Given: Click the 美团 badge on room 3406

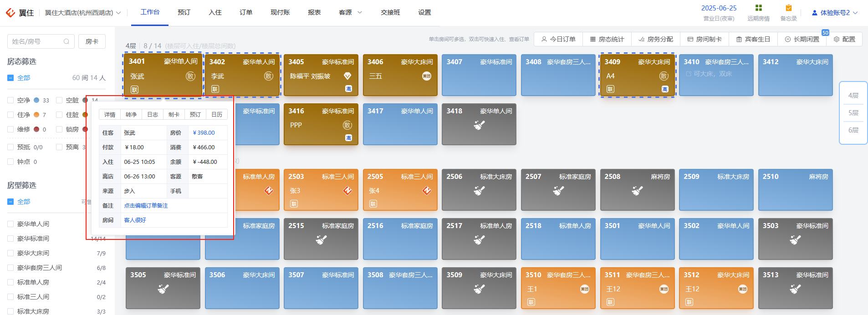Looking at the screenshot, I should pos(427,76).
